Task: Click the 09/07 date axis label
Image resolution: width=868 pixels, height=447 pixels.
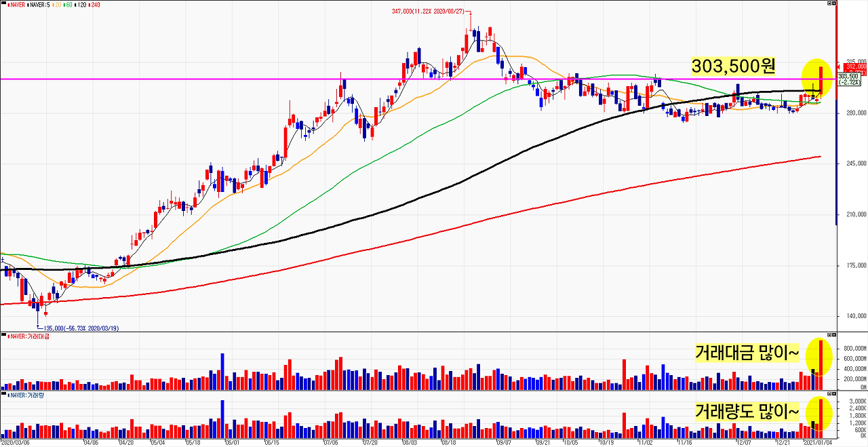Action: (503, 442)
